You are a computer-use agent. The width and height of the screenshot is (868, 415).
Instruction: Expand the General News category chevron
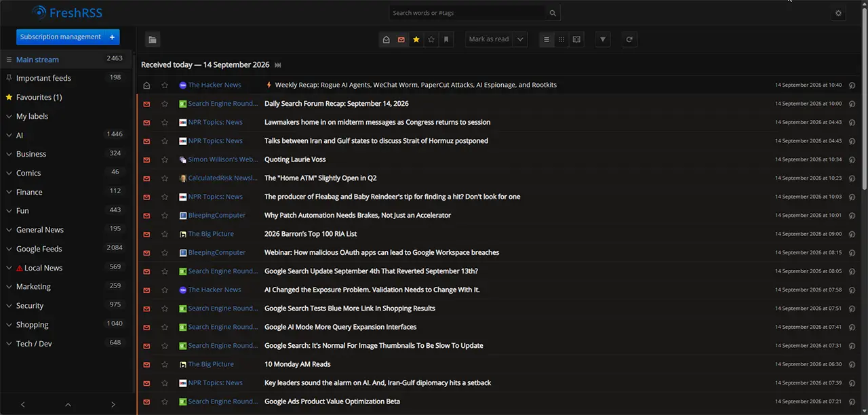(x=9, y=230)
